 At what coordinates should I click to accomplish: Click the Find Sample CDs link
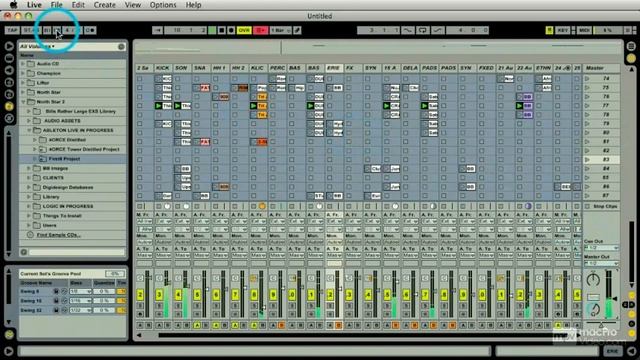pyautogui.click(x=58, y=235)
